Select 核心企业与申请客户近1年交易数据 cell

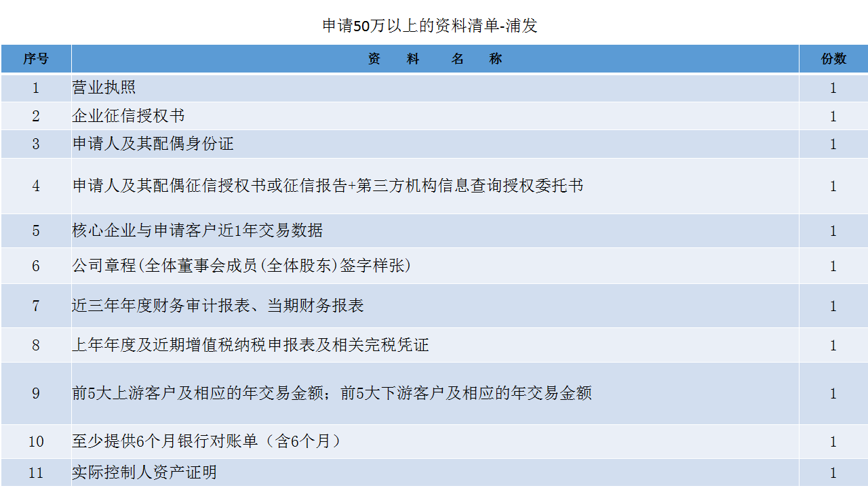[435, 231]
